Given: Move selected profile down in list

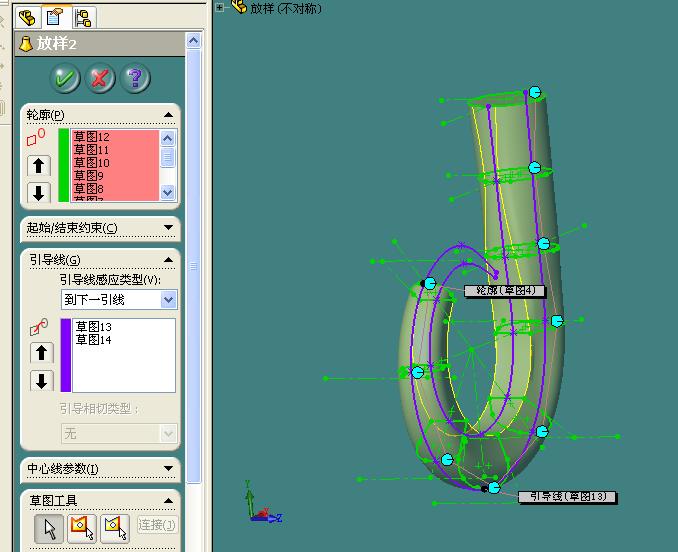Looking at the screenshot, I should tap(38, 192).
